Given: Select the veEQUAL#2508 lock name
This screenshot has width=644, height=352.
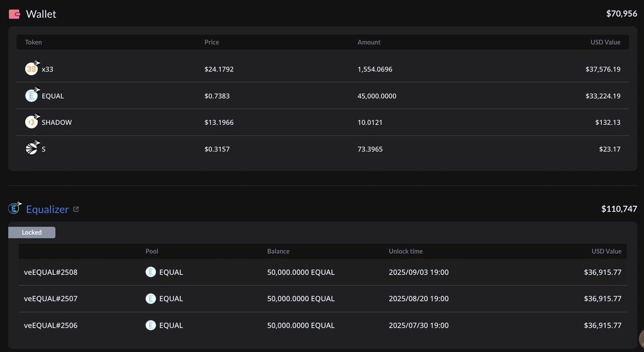Looking at the screenshot, I should (x=51, y=272).
